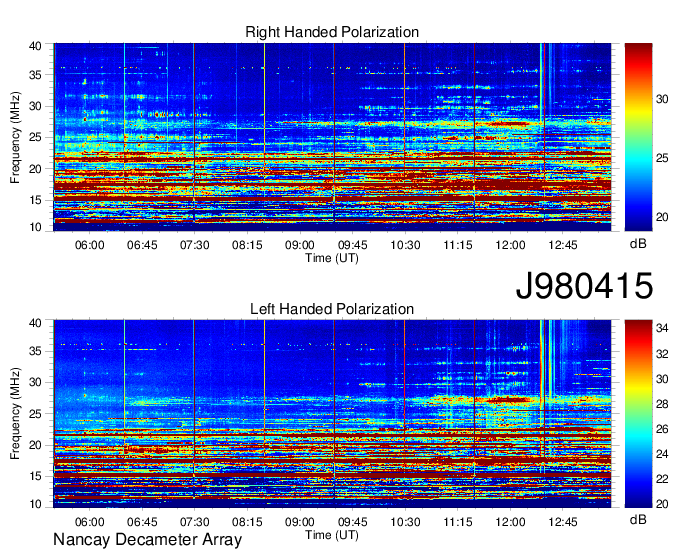Image resolution: width=680 pixels, height=552 pixels.
Task: Click the top plot Time (UT) axis label
Action: point(332,258)
